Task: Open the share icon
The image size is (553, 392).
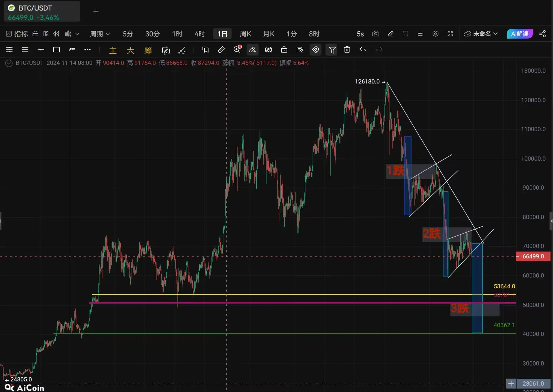Action: pos(542,34)
